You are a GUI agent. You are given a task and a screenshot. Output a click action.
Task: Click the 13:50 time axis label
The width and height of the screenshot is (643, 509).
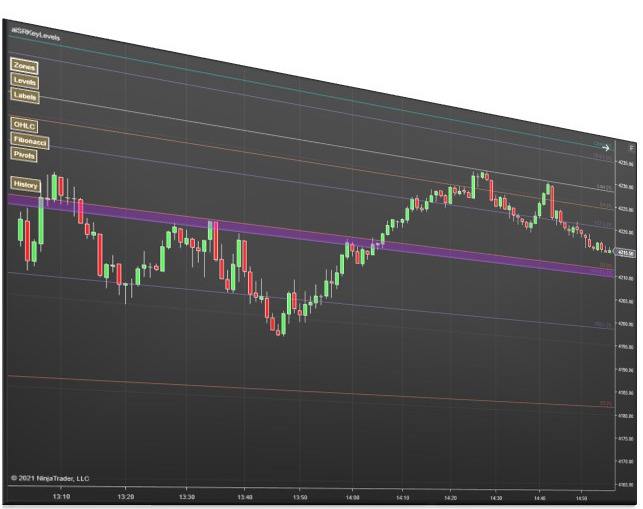pyautogui.click(x=300, y=497)
